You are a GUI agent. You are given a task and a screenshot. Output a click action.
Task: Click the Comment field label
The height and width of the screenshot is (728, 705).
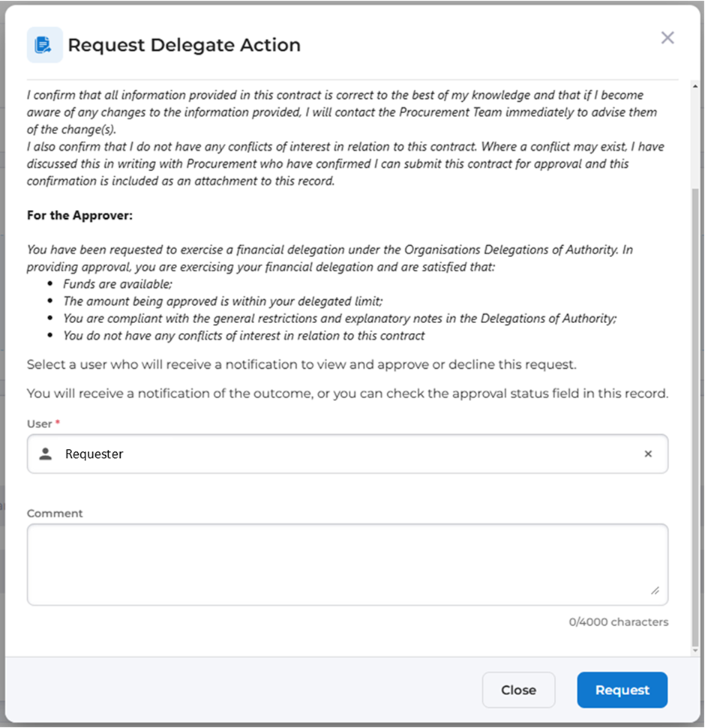[55, 514]
